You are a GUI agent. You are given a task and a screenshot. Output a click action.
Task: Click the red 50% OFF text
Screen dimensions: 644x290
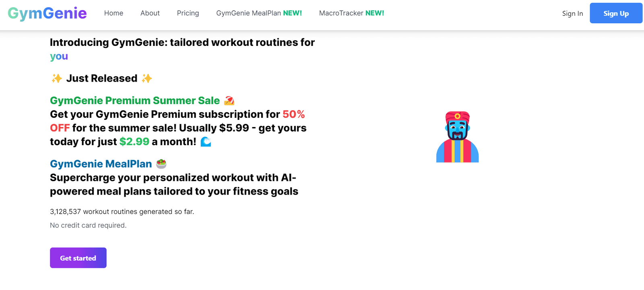pos(293,115)
